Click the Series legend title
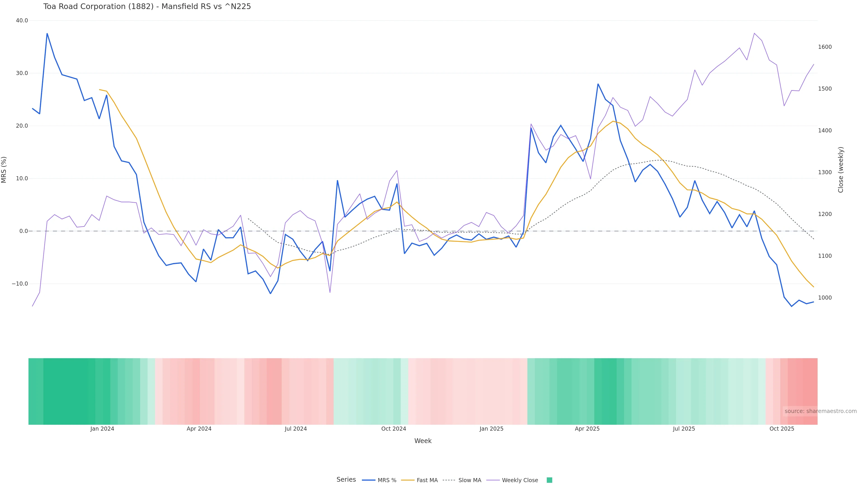Viewport: 868px width, 488px height. click(346, 480)
